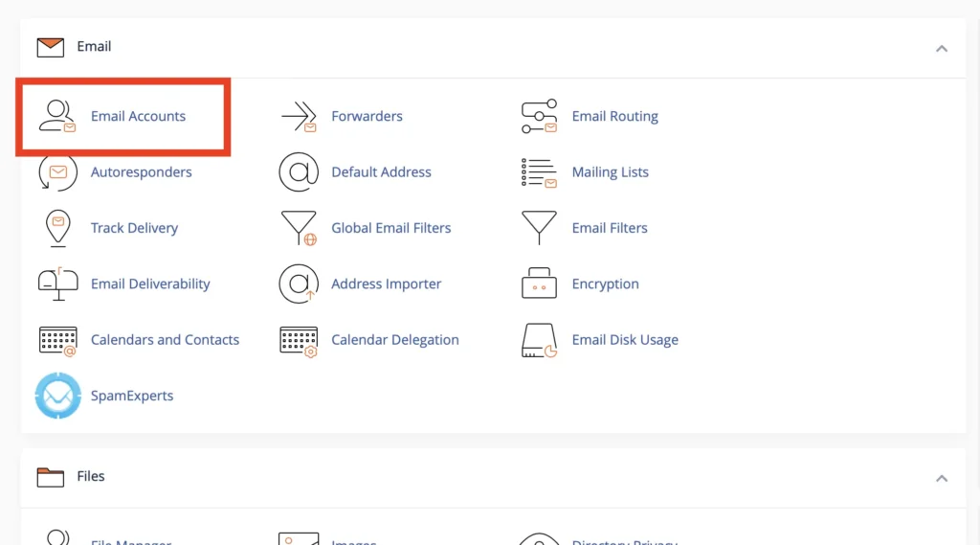Image resolution: width=980 pixels, height=545 pixels.
Task: Click the Email Accounts icon
Action: click(57, 116)
